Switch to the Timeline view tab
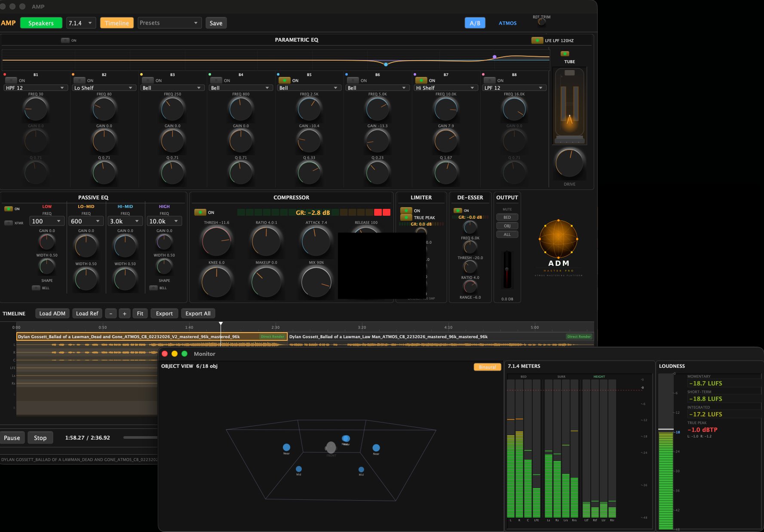 pyautogui.click(x=117, y=23)
